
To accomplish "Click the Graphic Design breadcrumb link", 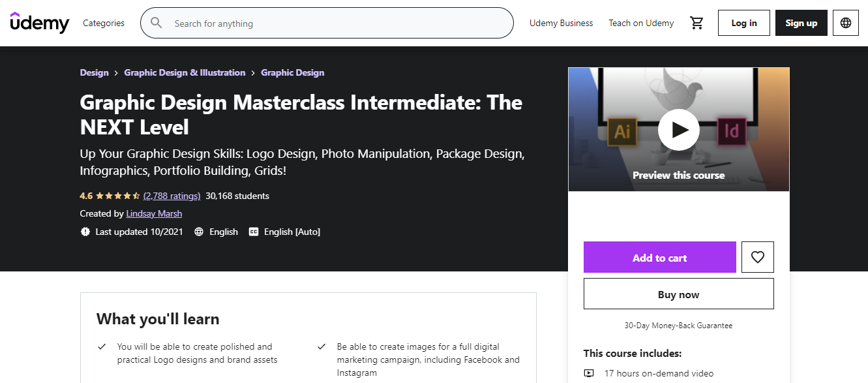I will [292, 72].
